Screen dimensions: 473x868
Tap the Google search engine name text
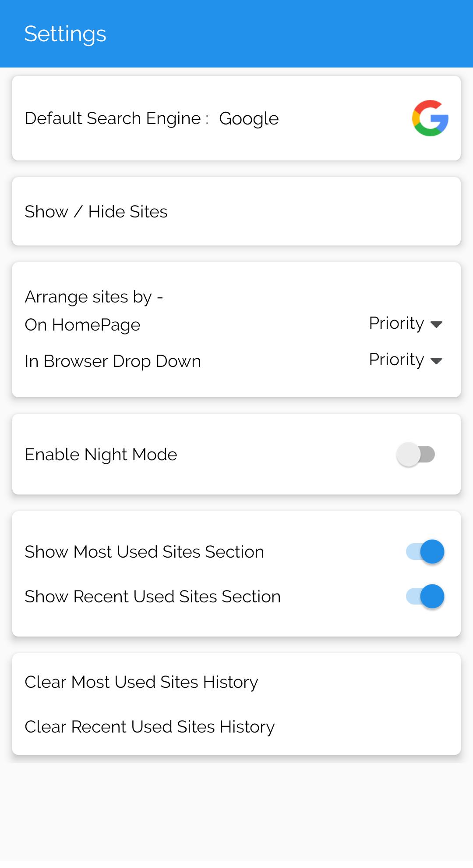249,118
